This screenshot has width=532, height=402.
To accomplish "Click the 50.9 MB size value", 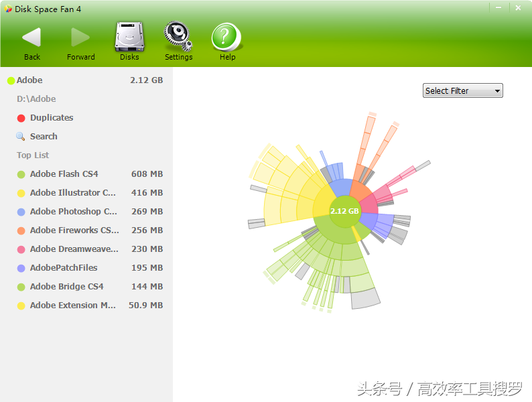I will tap(145, 306).
